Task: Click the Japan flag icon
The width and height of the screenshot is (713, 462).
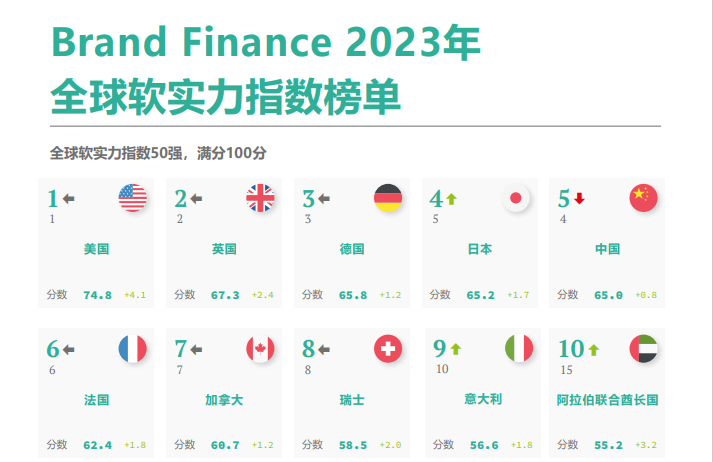Action: 516,198
